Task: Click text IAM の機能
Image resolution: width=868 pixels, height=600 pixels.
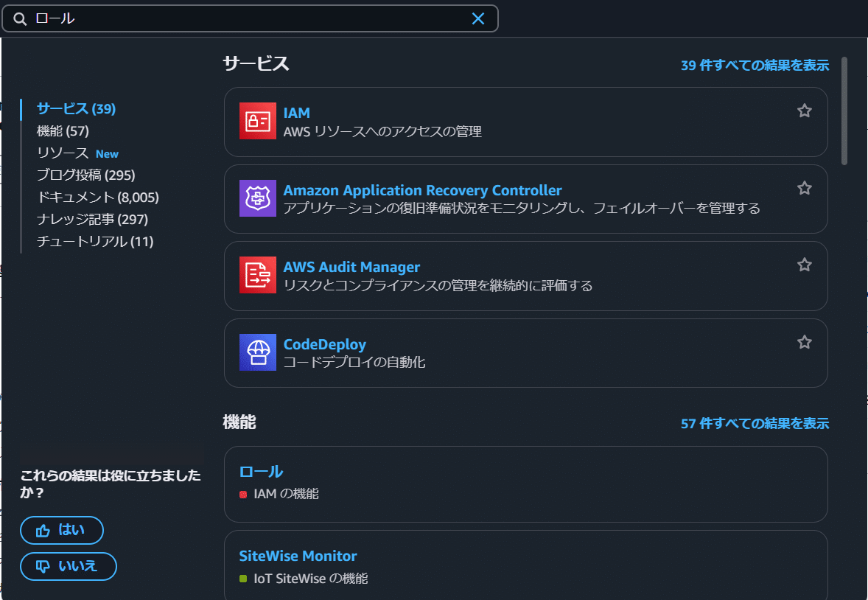Action: (x=286, y=494)
